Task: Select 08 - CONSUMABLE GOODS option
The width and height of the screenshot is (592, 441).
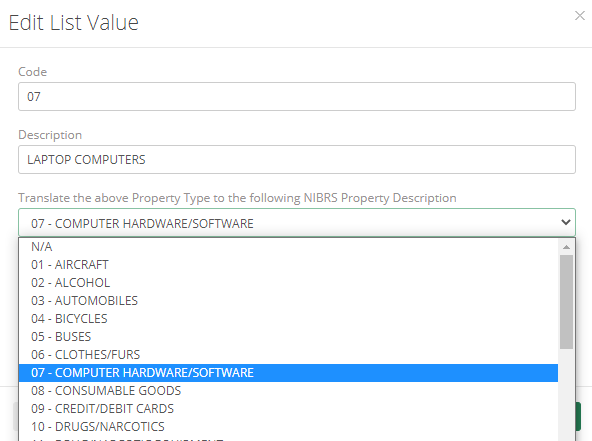Action: (288, 391)
